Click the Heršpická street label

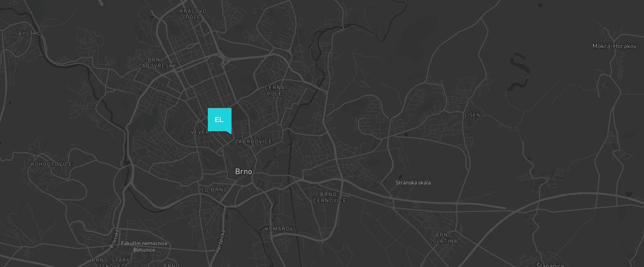(x=220, y=241)
